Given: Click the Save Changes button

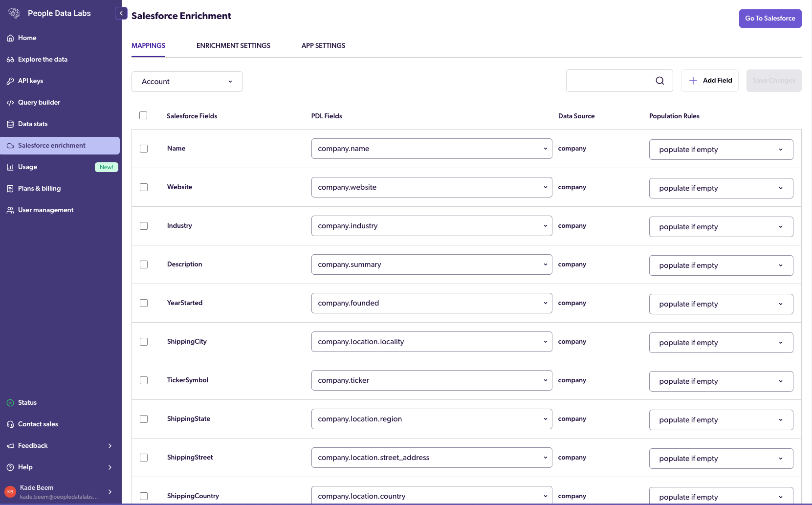Looking at the screenshot, I should 774,81.
